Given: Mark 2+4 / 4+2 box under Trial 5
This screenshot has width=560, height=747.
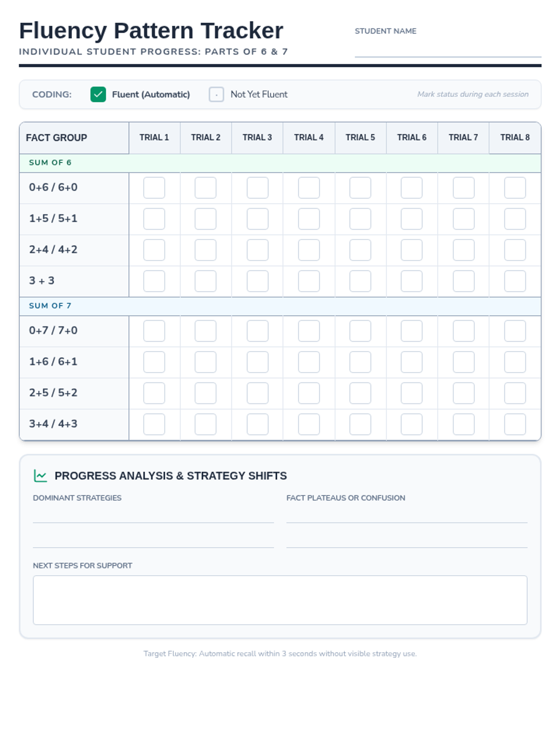Looking at the screenshot, I should (360, 250).
